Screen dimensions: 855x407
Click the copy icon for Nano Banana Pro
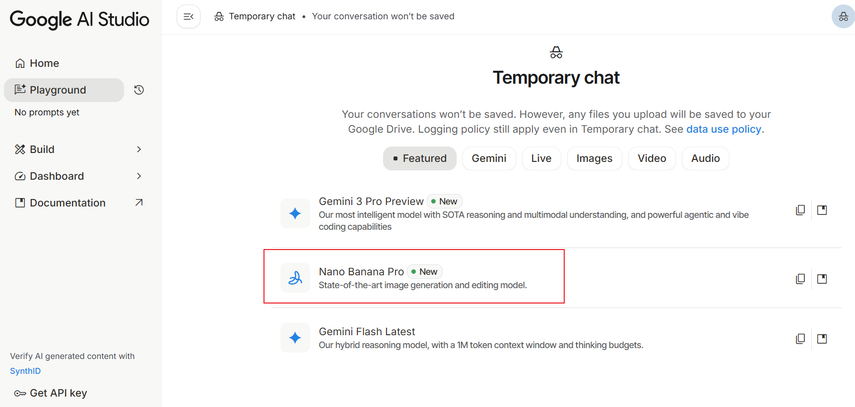[x=800, y=278]
